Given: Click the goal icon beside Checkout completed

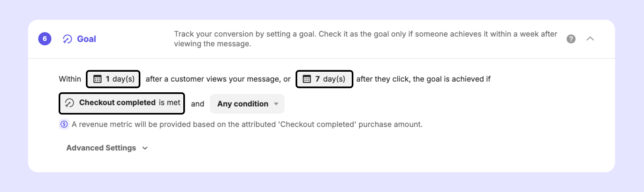Looking at the screenshot, I should click(70, 103).
